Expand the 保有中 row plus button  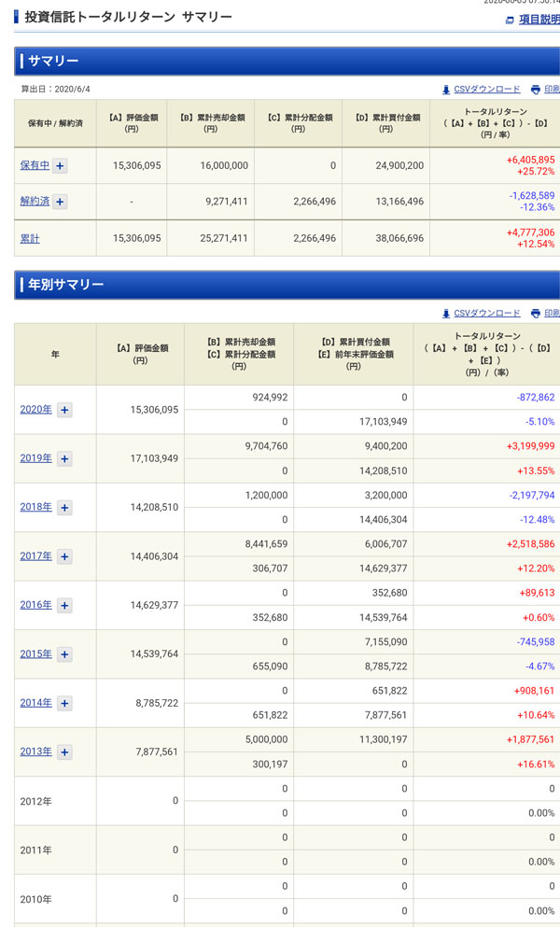tap(60, 165)
